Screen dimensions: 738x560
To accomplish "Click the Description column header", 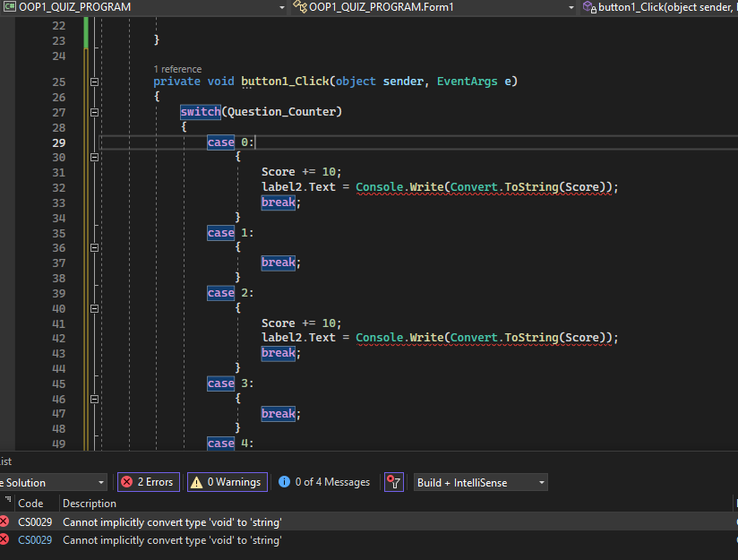I will (90, 504).
